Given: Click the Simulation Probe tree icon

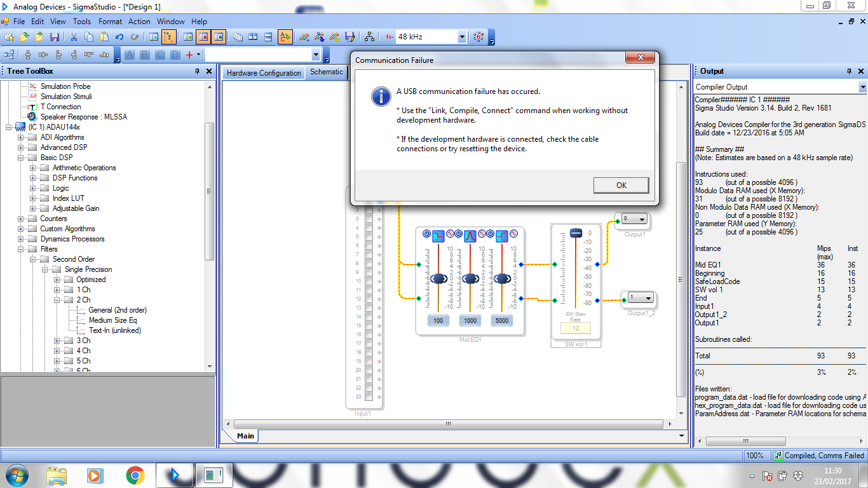Looking at the screenshot, I should tap(33, 86).
